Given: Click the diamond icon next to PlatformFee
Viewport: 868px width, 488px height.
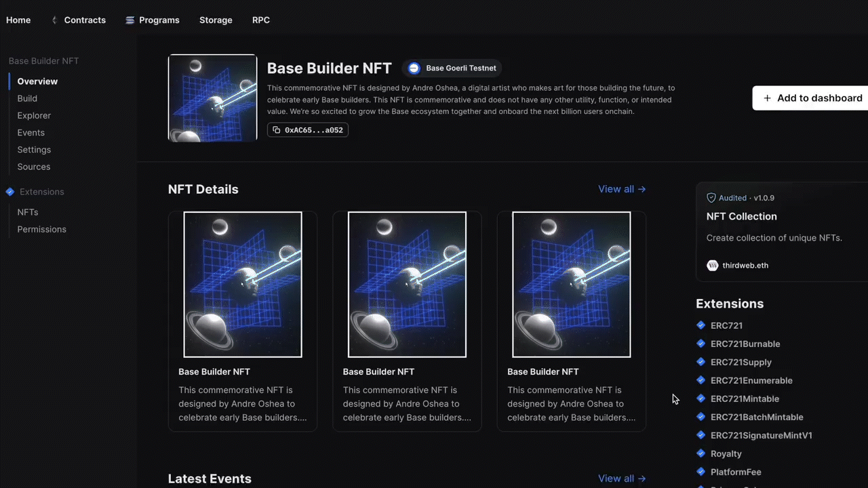Looking at the screenshot, I should click(701, 472).
